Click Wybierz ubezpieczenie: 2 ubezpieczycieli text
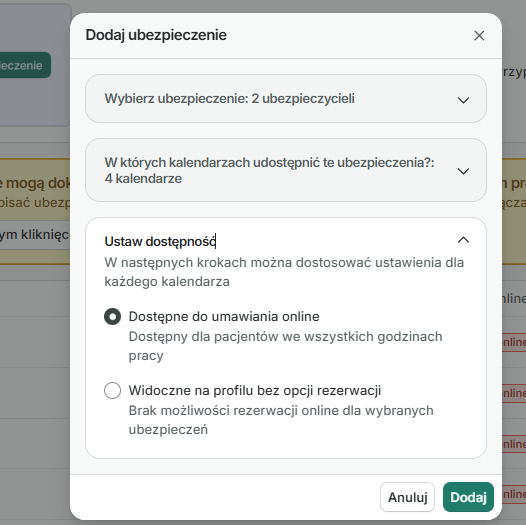 [229, 99]
